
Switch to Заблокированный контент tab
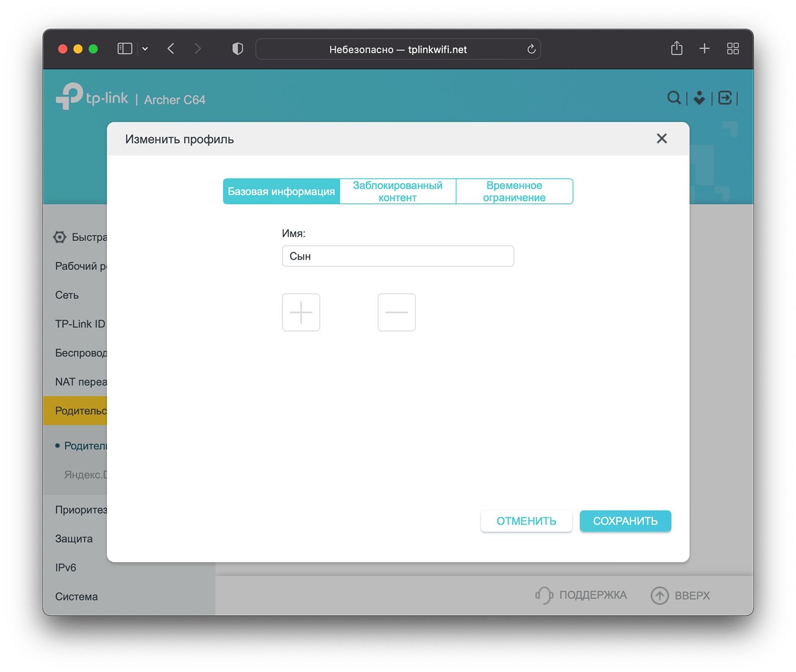point(398,192)
